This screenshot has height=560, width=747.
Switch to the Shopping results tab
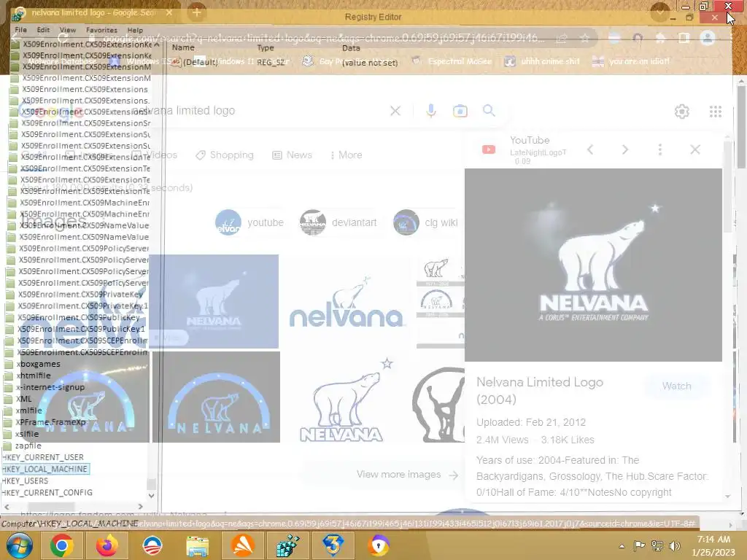point(225,155)
